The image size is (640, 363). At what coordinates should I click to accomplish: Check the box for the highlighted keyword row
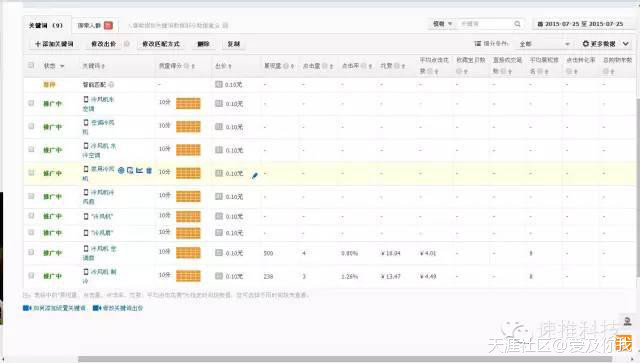(31, 172)
